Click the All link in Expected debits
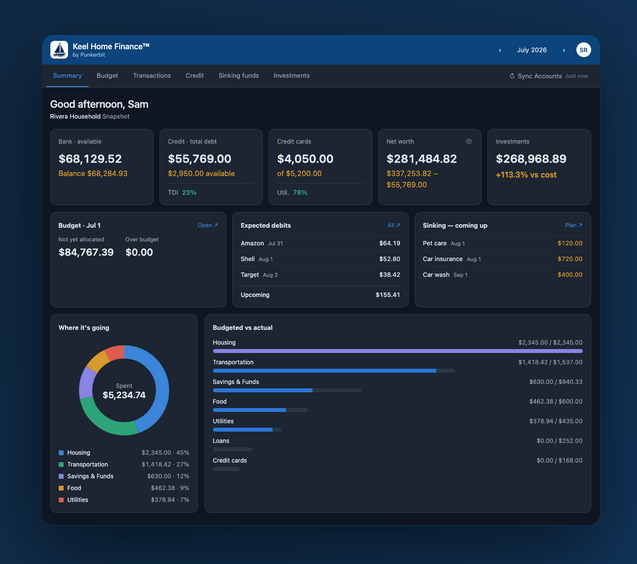The width and height of the screenshot is (637, 564). click(394, 225)
